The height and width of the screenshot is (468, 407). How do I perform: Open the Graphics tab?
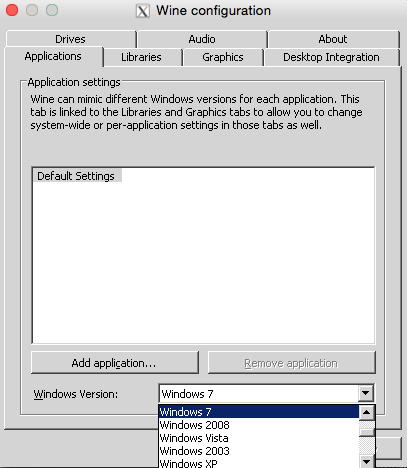tap(223, 57)
